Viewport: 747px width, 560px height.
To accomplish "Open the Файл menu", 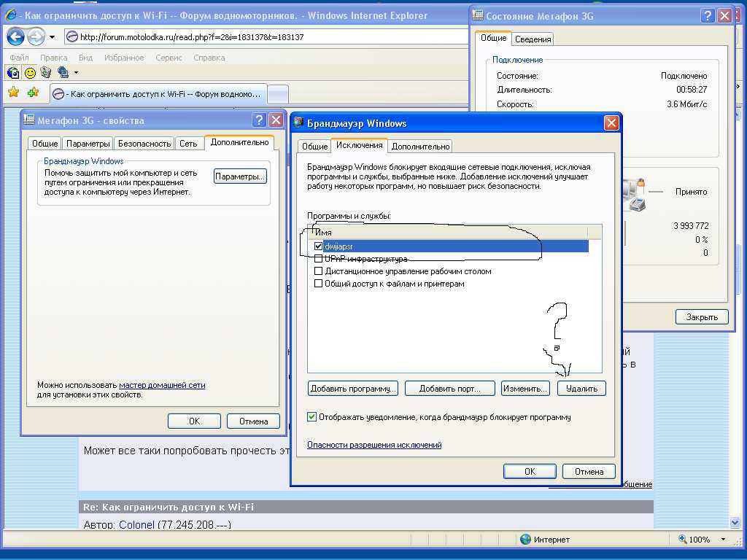I will (19, 58).
